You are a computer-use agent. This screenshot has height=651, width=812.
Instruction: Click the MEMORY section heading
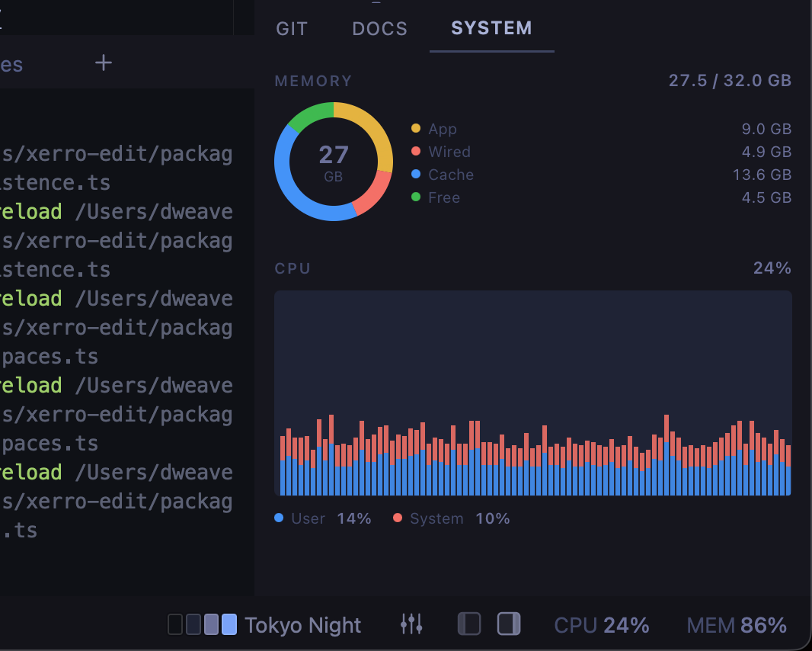313,81
